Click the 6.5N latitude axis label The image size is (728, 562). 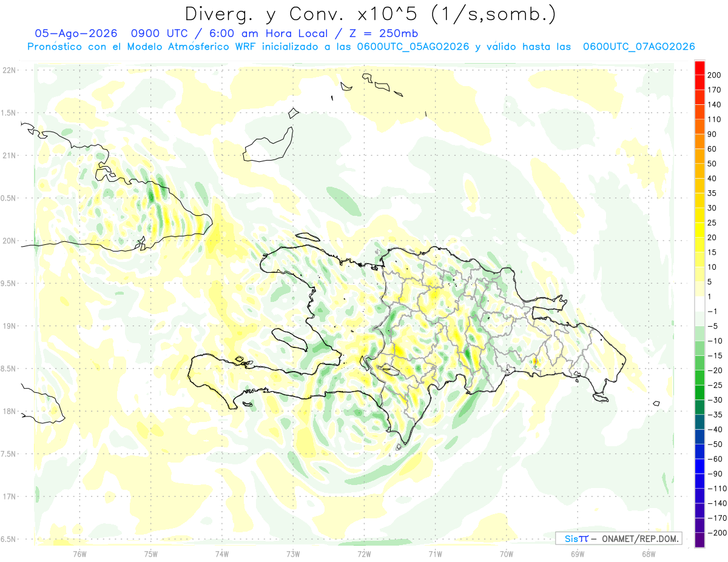tap(8, 539)
